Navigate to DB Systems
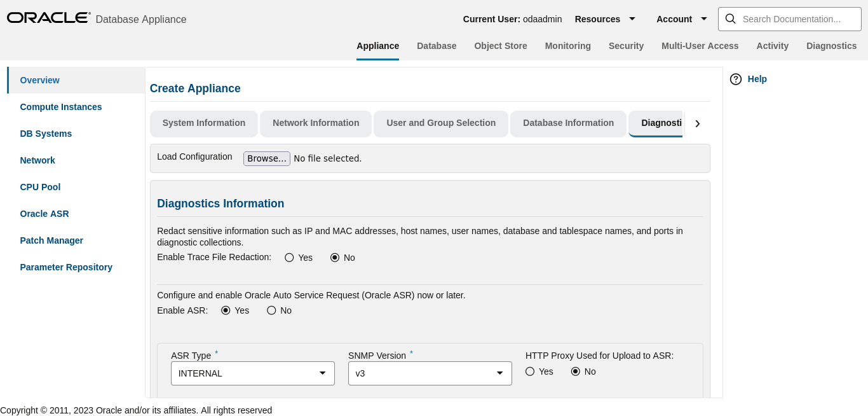 pos(46,134)
